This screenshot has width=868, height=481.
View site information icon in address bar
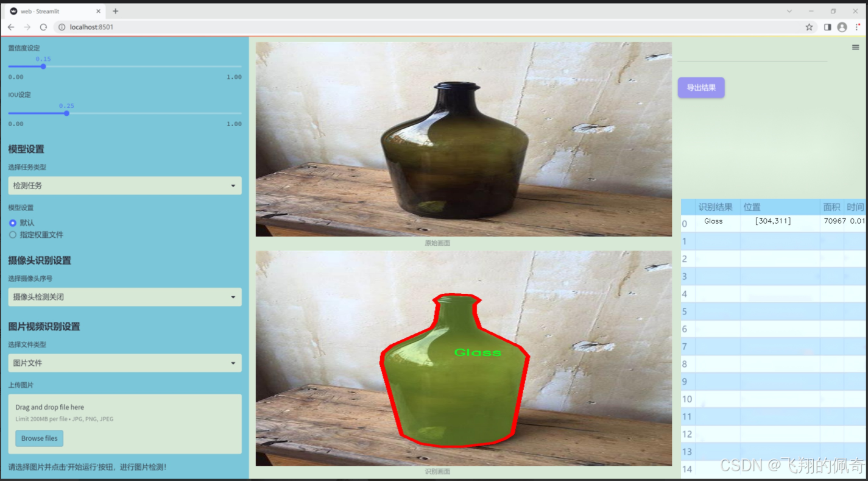(62, 27)
